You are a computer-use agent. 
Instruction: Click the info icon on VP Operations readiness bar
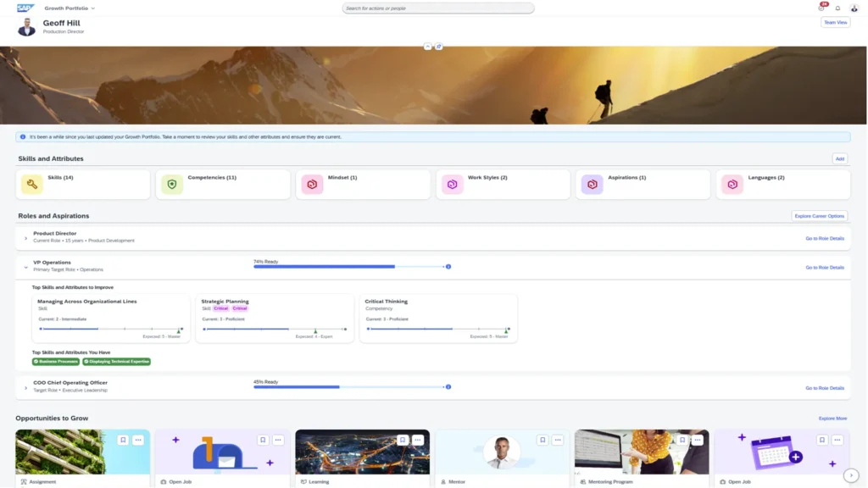448,267
